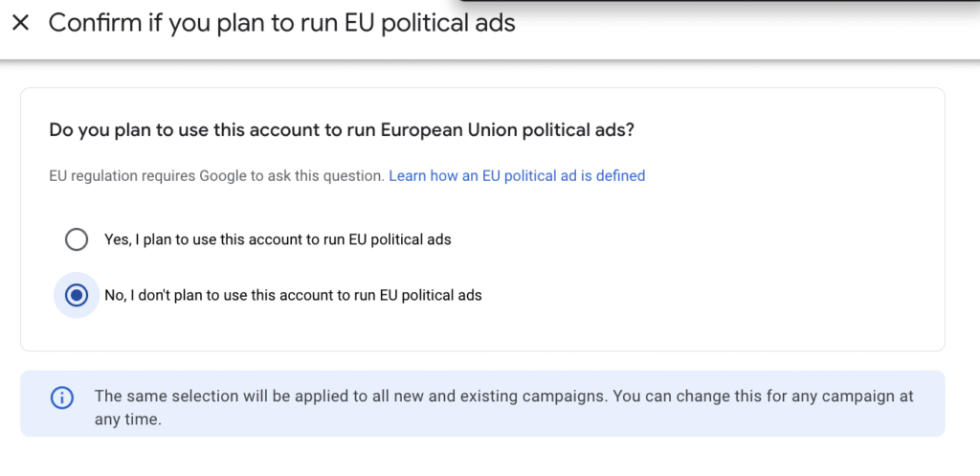Click the 'No, I don't plan' label

293,296
